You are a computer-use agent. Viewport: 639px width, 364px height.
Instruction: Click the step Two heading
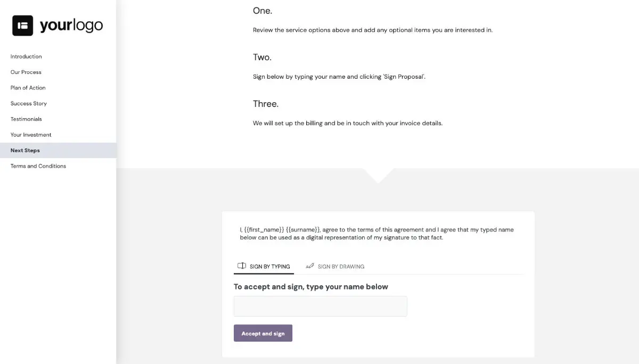[261, 57]
